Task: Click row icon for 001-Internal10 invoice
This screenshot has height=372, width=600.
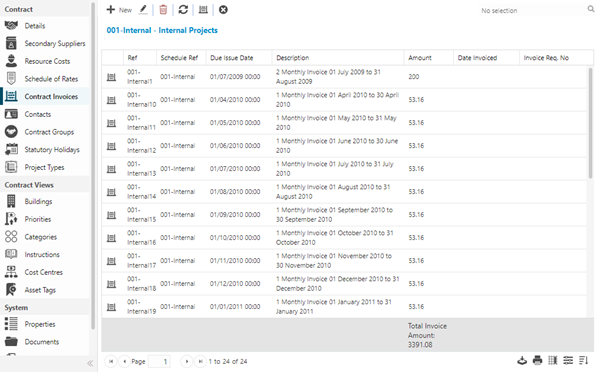Action: (x=111, y=100)
